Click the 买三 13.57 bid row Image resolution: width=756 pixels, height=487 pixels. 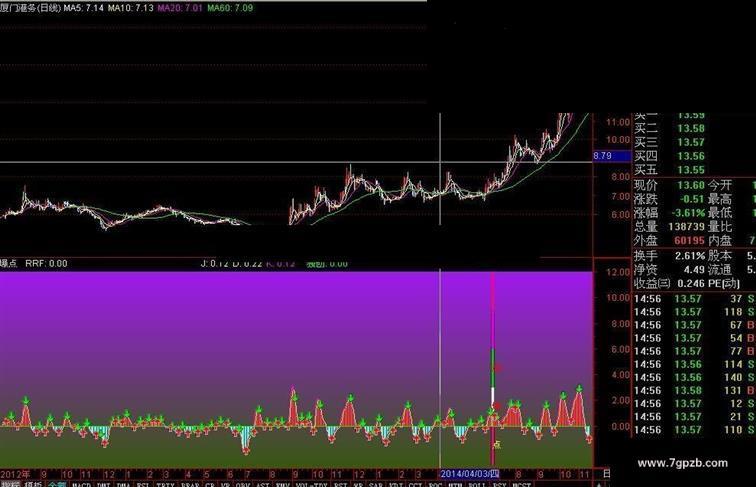670,142
